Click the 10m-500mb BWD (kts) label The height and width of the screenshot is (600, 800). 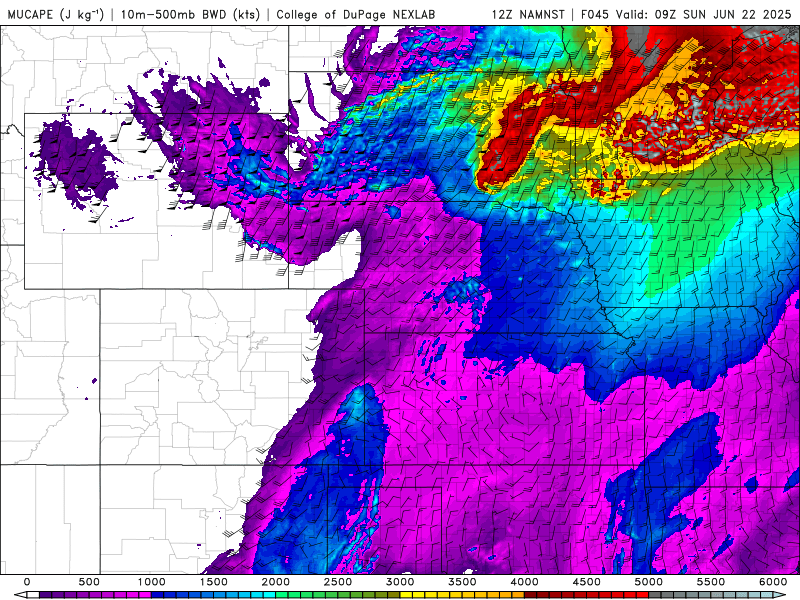pos(190,14)
